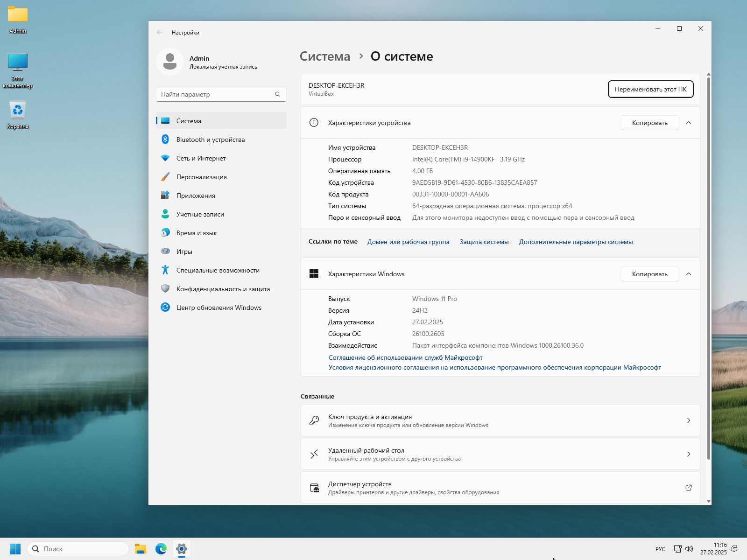Click the Персонализация paintbrush icon
Screen dimensions: 747x560
coord(165,177)
